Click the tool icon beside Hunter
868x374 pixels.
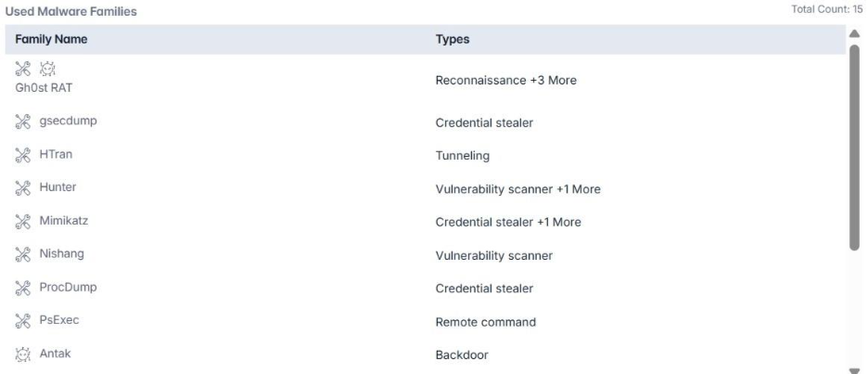coord(23,187)
